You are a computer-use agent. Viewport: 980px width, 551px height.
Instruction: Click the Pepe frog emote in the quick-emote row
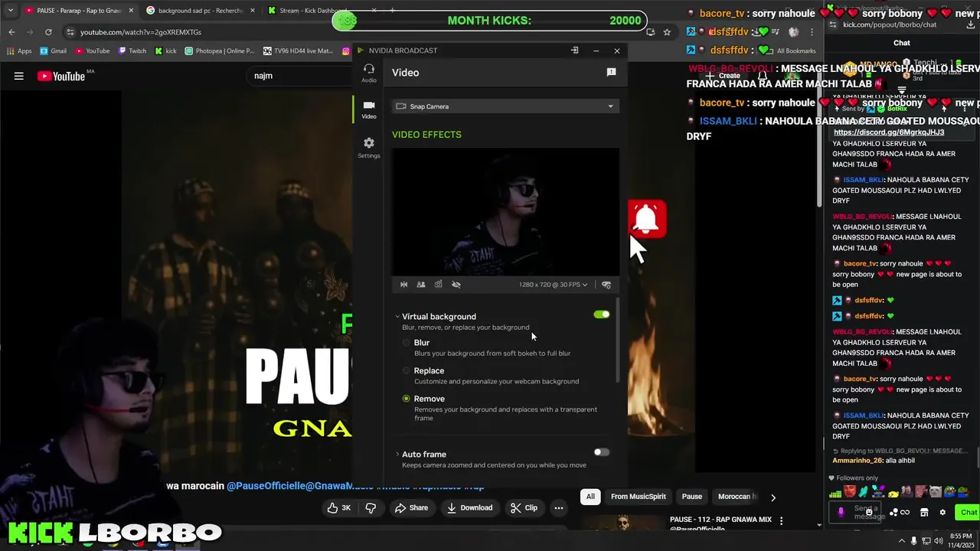click(x=949, y=491)
